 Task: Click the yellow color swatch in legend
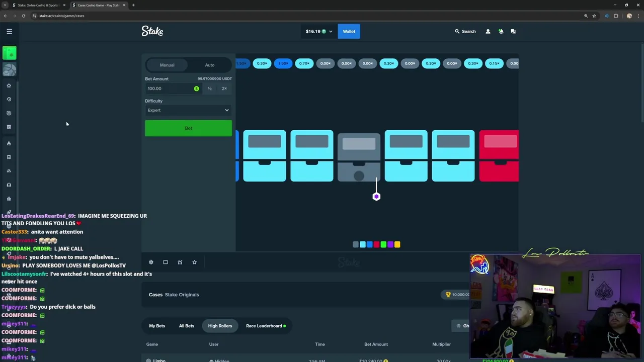click(397, 244)
